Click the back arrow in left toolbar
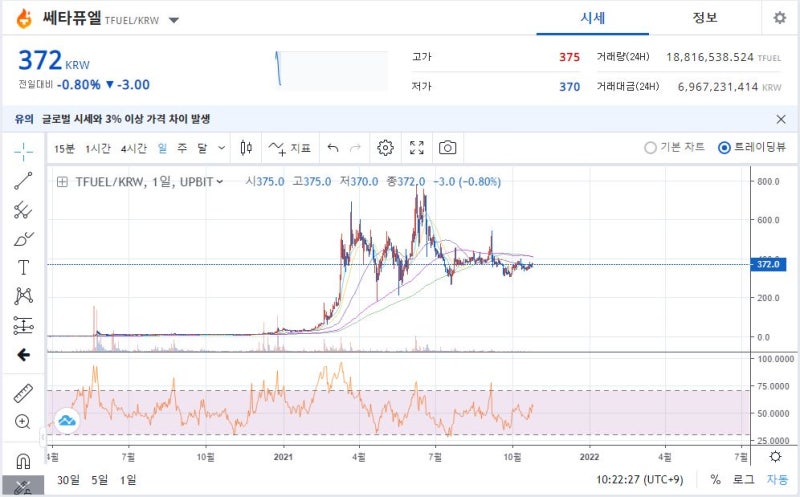The height and width of the screenshot is (497, 800). point(23,355)
